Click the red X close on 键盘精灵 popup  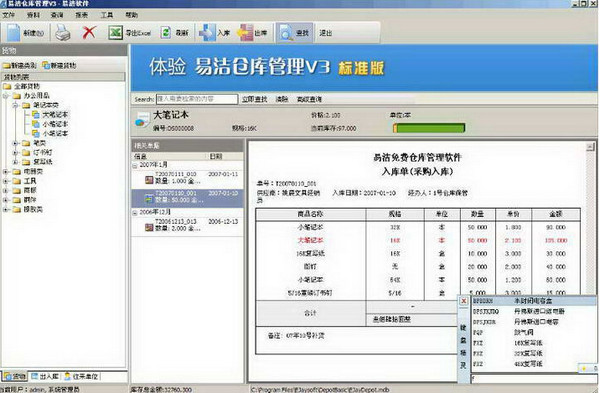point(463,301)
